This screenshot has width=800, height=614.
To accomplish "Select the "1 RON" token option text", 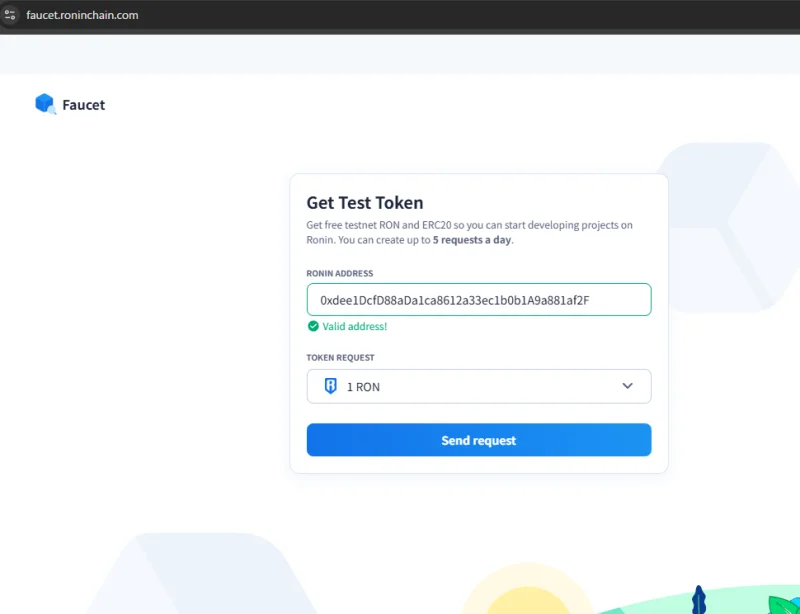I will (363, 387).
